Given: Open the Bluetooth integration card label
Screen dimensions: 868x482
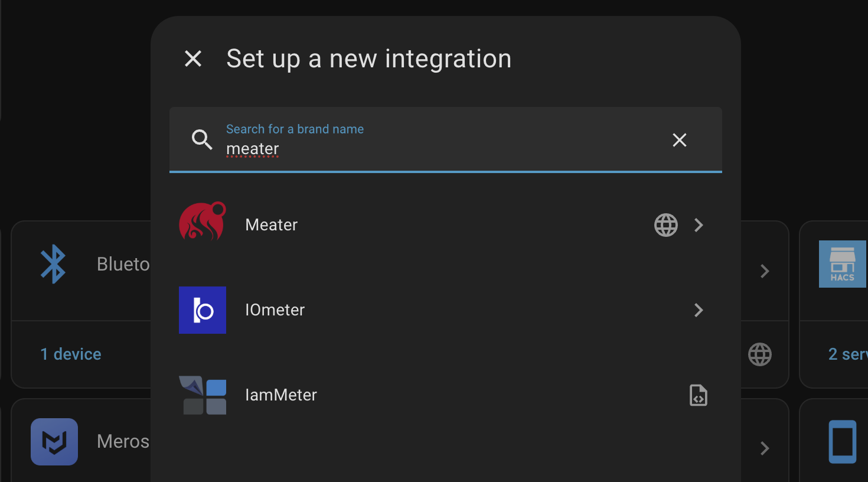Looking at the screenshot, I should point(123,264).
